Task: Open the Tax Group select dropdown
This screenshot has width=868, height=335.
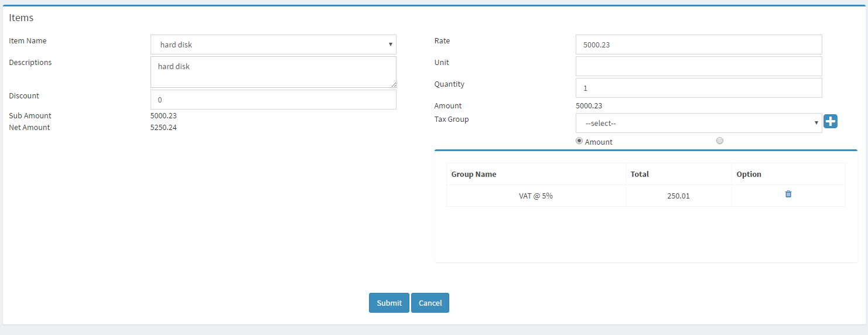Action: [699, 123]
